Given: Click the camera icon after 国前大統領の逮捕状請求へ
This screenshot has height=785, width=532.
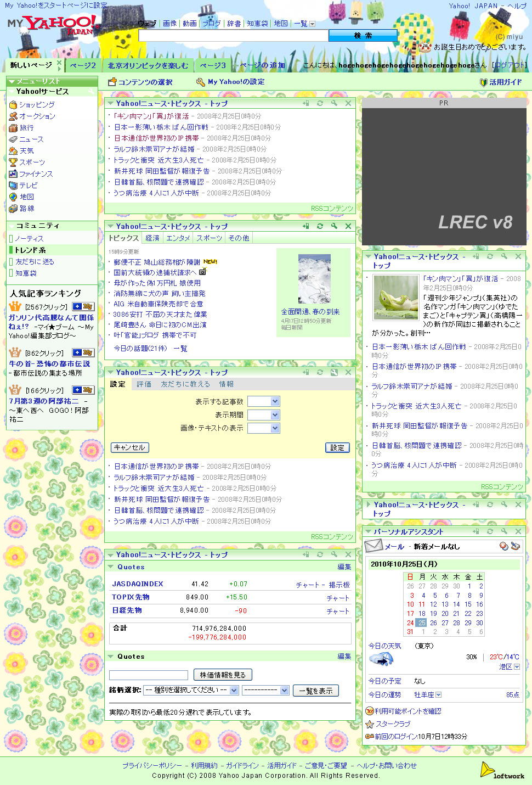Looking at the screenshot, I should tap(202, 272).
